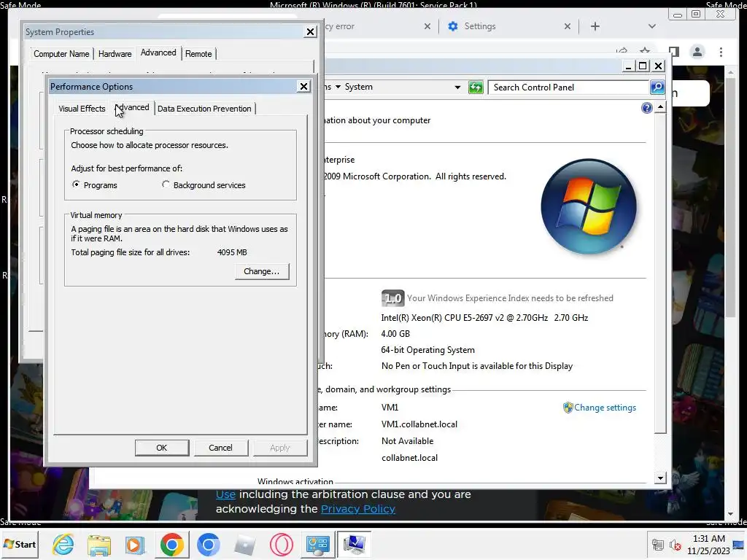
Task: Select the Programs radio button
Action: click(76, 184)
